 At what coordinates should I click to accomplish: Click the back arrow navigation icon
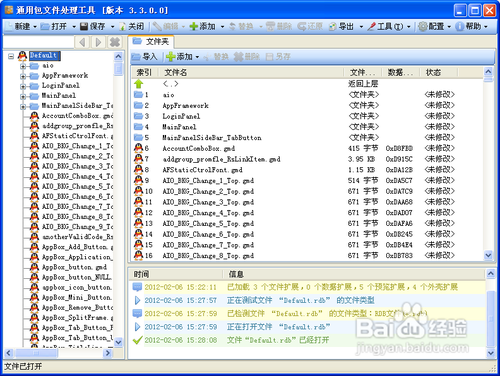point(82,42)
